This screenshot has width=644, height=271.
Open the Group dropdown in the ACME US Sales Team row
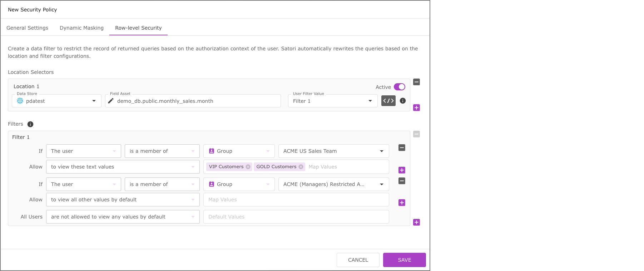click(239, 151)
